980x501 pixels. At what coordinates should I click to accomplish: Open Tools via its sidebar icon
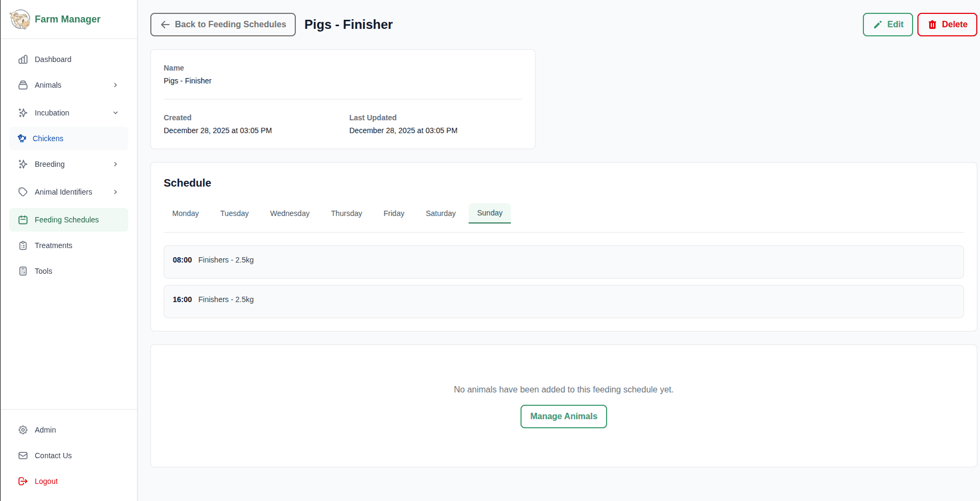point(23,271)
